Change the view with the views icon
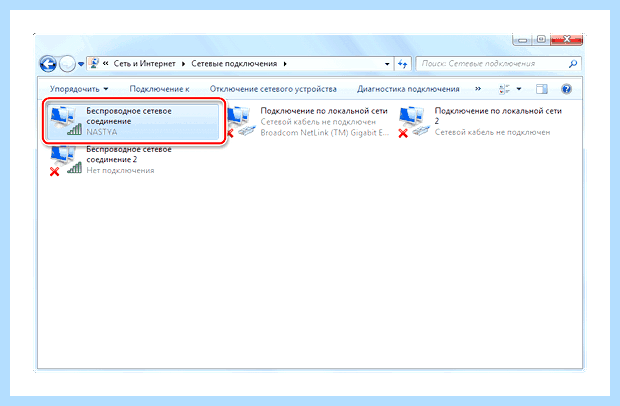 point(504,89)
